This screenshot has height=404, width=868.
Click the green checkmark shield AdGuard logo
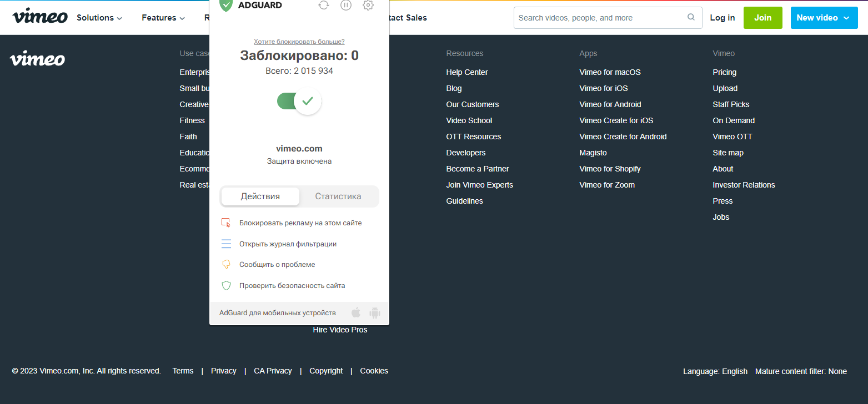(225, 6)
